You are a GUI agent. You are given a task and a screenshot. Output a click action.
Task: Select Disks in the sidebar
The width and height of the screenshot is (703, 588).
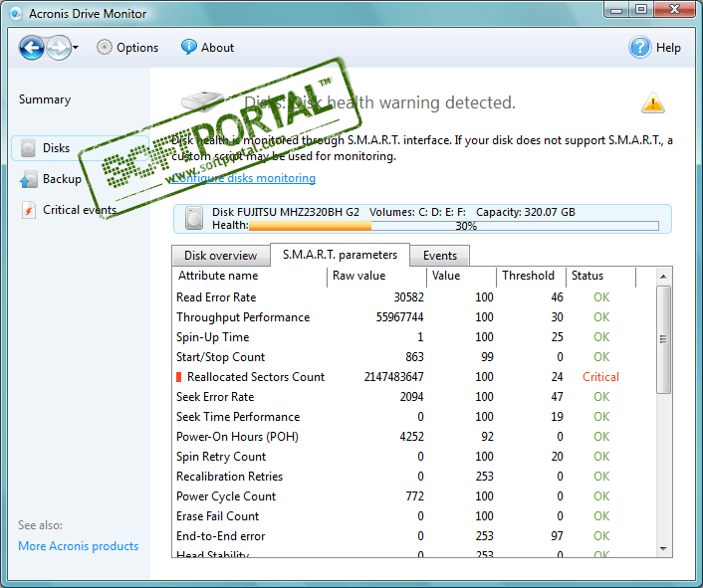pyautogui.click(x=80, y=148)
